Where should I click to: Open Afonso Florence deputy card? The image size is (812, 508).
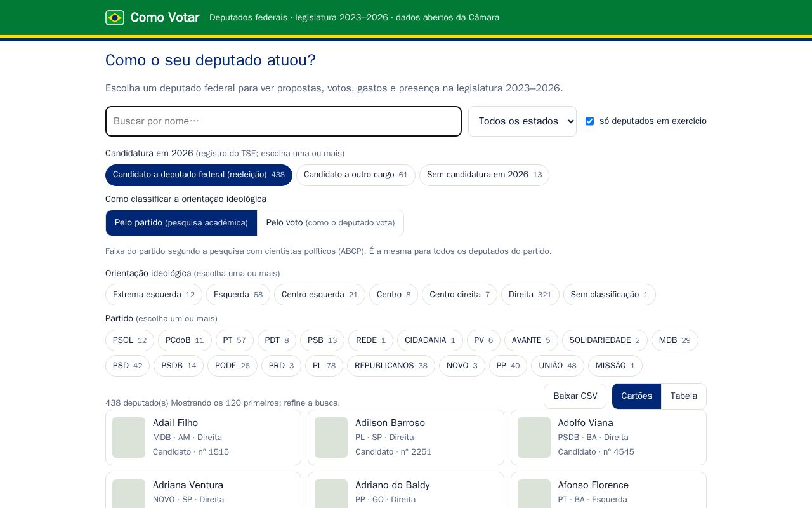608,490
